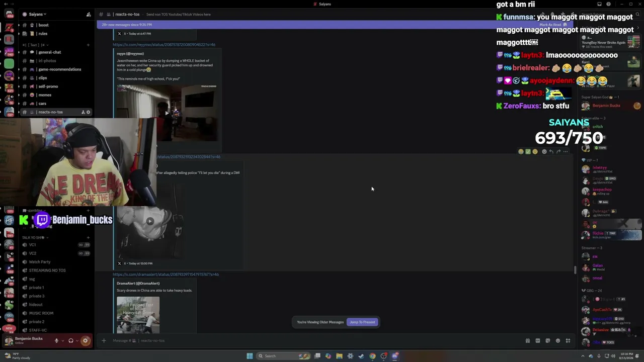Open File Explorer from the taskbar
The height and width of the screenshot is (362, 644).
[x=339, y=356]
